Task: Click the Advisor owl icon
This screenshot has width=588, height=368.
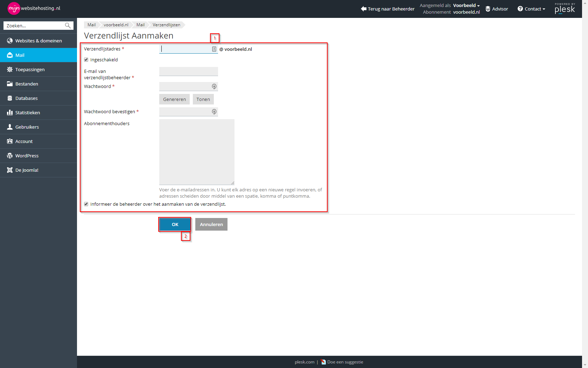Action: point(488,9)
